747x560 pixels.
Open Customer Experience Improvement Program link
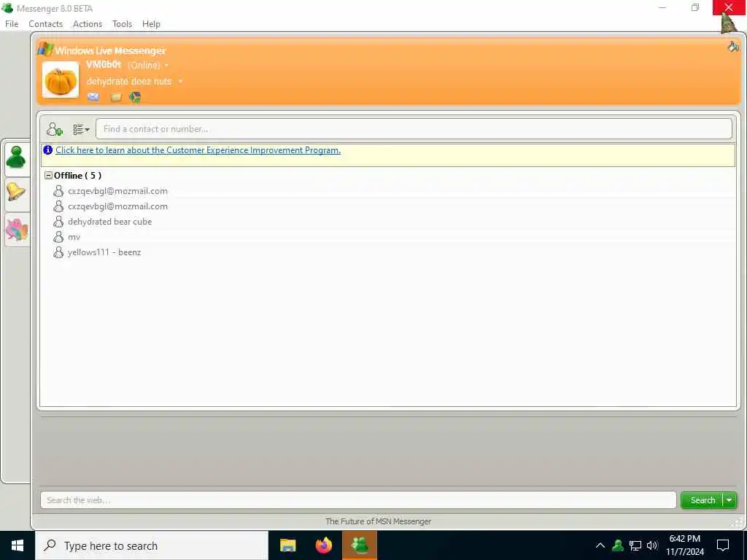pos(198,150)
